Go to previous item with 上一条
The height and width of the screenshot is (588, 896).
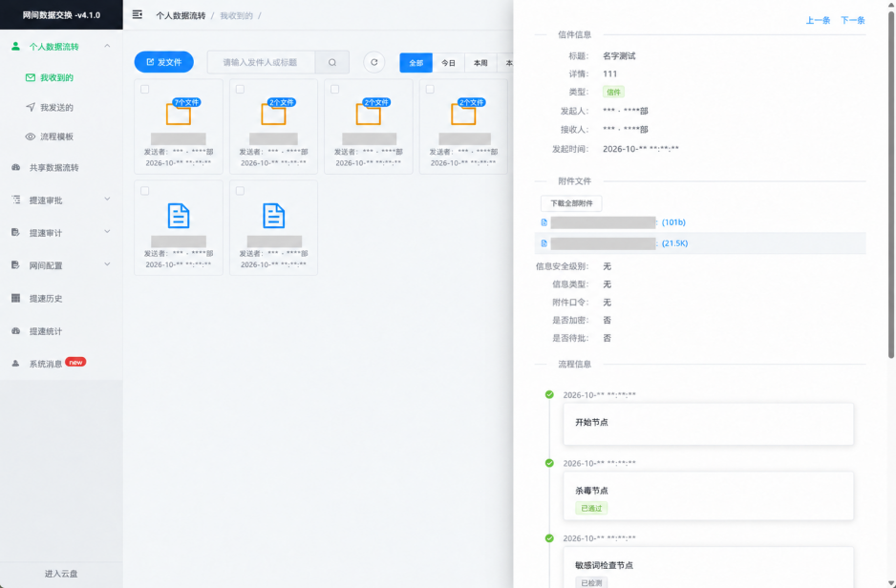(818, 21)
